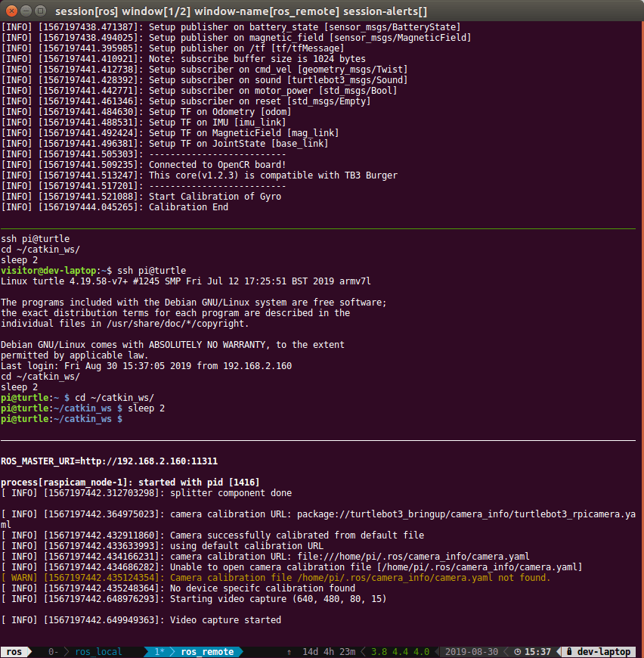Click the 'Debian GNU/Linux comes with ABSOLUTELY NO WARRANTY' line

(173, 345)
